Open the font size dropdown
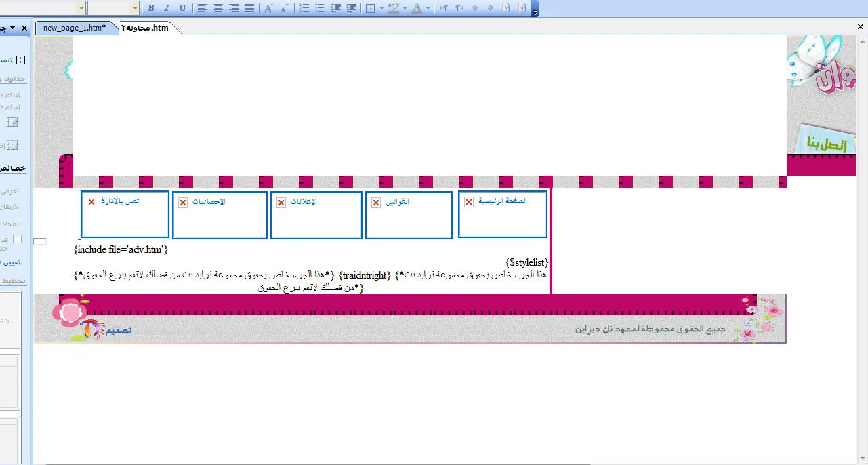This screenshot has width=868, height=465. click(x=135, y=8)
